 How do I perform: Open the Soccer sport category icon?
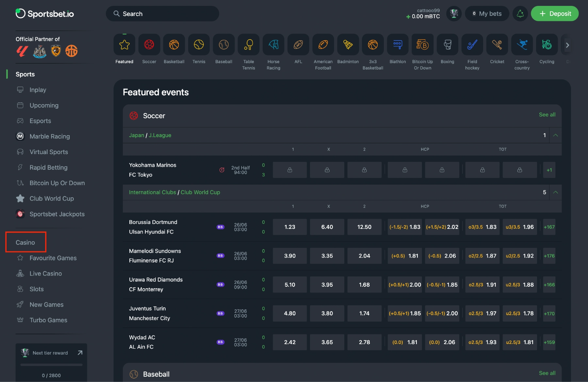[x=149, y=45]
